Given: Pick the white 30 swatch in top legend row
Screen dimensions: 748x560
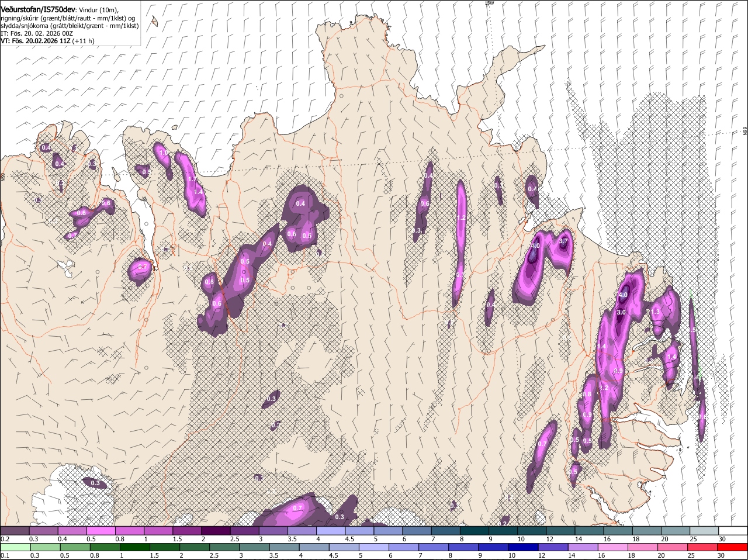Looking at the screenshot, I should pos(732,530).
